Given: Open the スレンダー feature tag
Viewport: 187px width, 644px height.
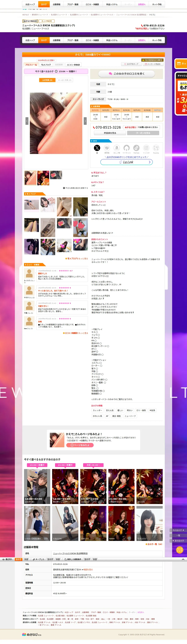Looking at the screenshot, I should pyautogui.click(x=97, y=410).
